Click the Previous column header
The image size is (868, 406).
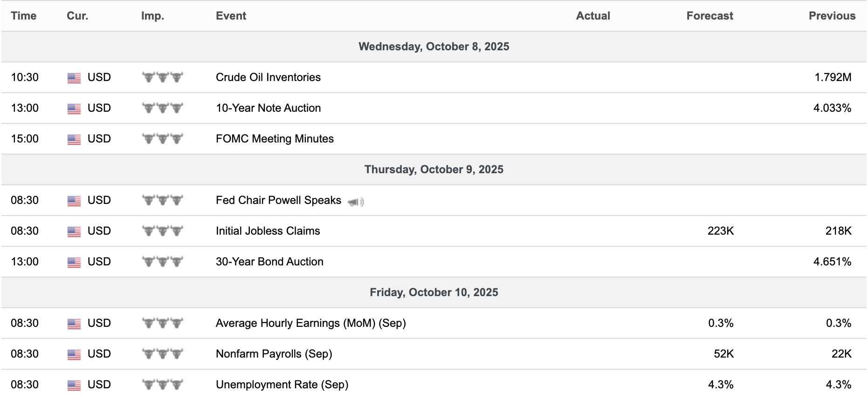point(832,16)
